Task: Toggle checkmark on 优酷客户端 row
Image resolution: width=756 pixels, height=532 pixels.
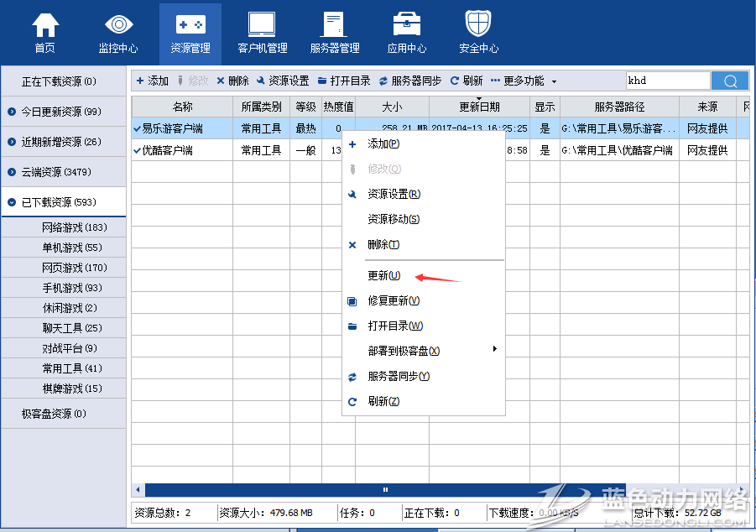Action: coord(137,150)
